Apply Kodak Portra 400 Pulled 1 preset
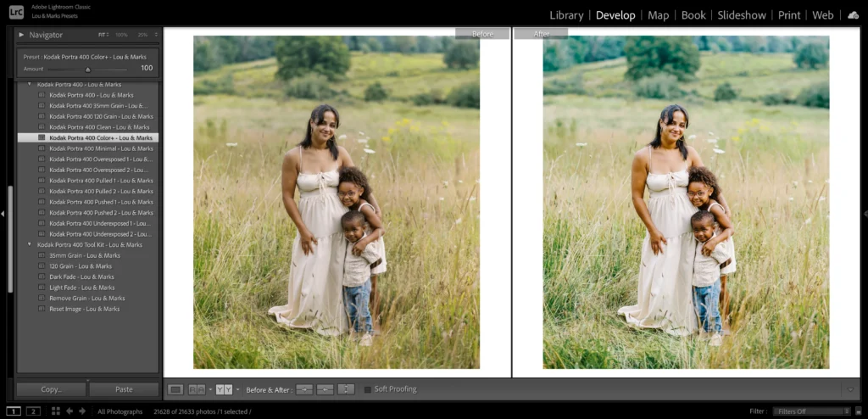Viewport: 868px width, 419px height. click(x=88, y=181)
